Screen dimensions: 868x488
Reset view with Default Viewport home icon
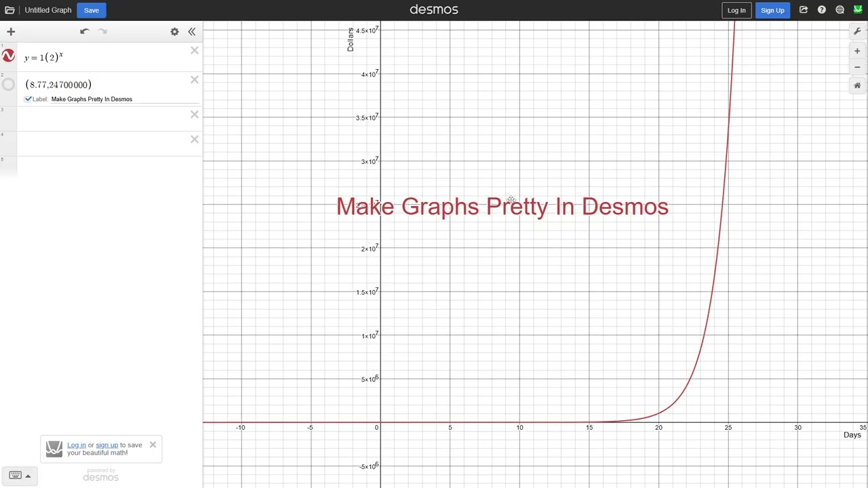click(x=857, y=85)
